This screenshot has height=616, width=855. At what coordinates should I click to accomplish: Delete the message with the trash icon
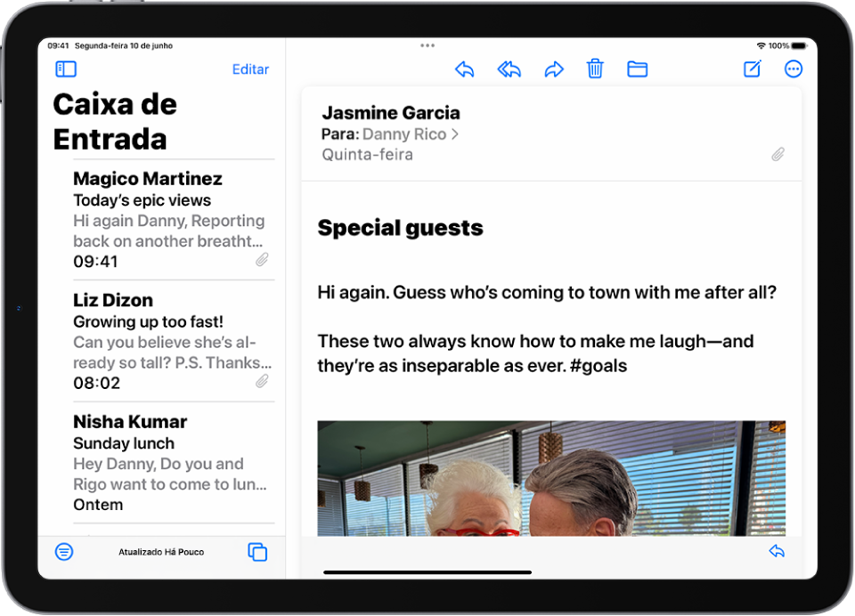click(595, 69)
